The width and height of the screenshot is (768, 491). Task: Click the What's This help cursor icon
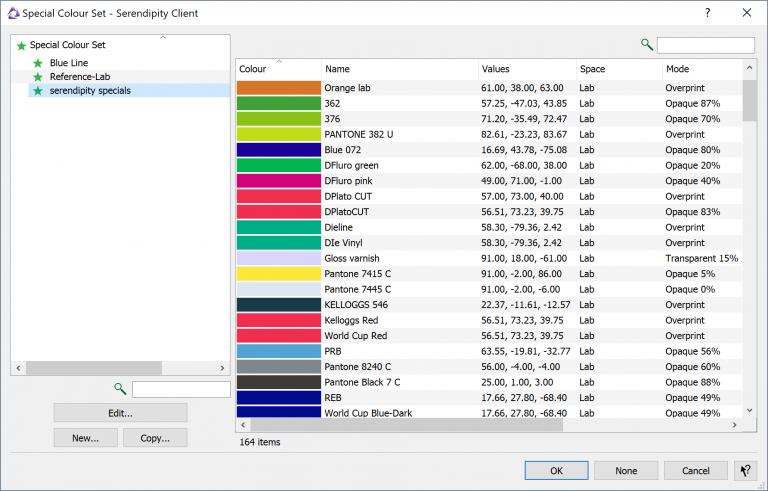745,471
